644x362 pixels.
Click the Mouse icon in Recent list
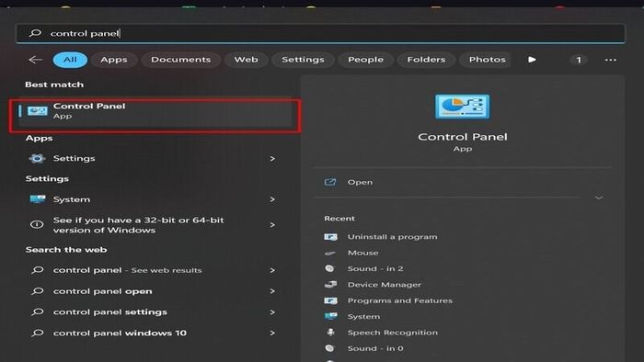coord(330,253)
